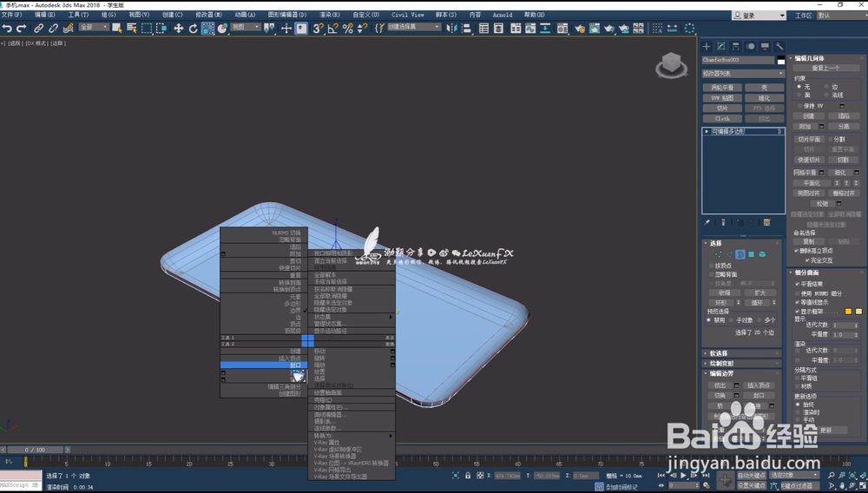This screenshot has height=493, width=868.
Task: Activate the Select and Scale tool
Action: [207, 28]
